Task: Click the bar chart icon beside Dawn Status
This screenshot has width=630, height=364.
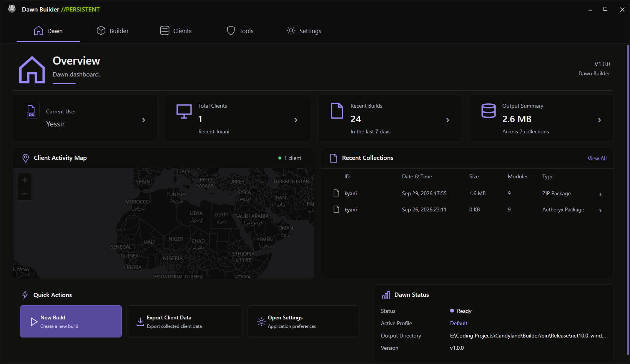Action: (x=386, y=295)
